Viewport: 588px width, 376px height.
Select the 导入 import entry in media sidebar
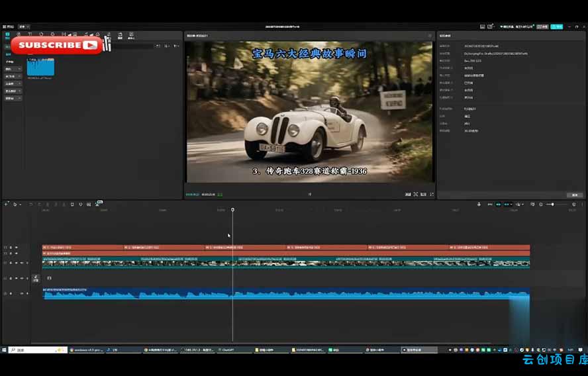pos(8,47)
